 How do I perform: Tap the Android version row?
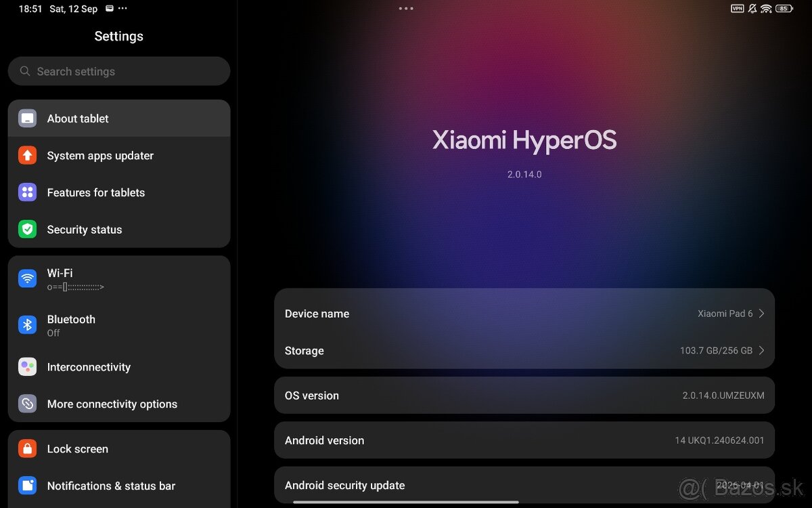pyautogui.click(x=524, y=440)
